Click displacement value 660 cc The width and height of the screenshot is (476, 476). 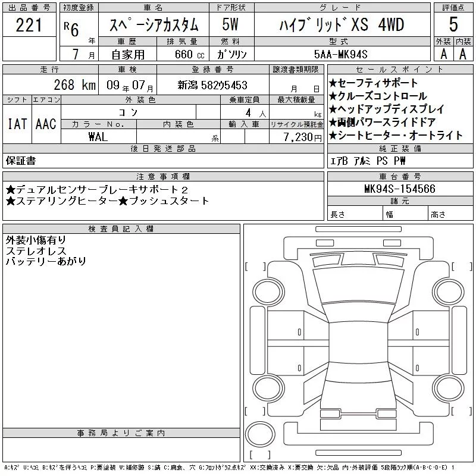(189, 54)
